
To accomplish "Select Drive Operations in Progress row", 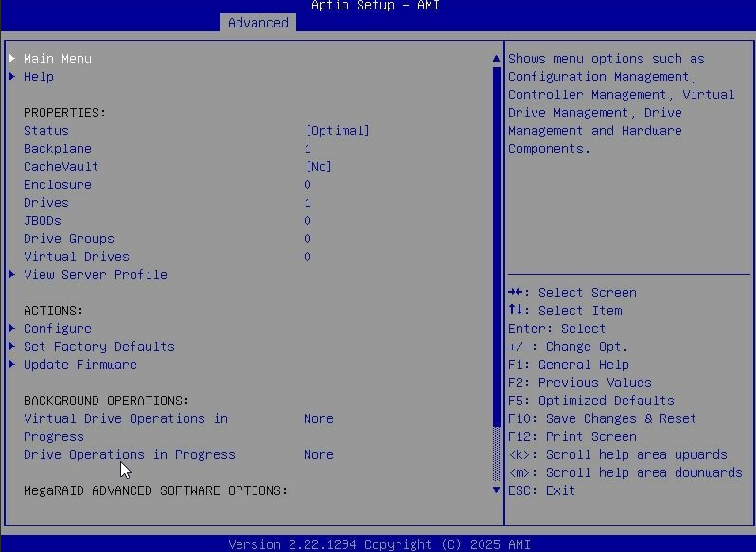I will click(130, 454).
